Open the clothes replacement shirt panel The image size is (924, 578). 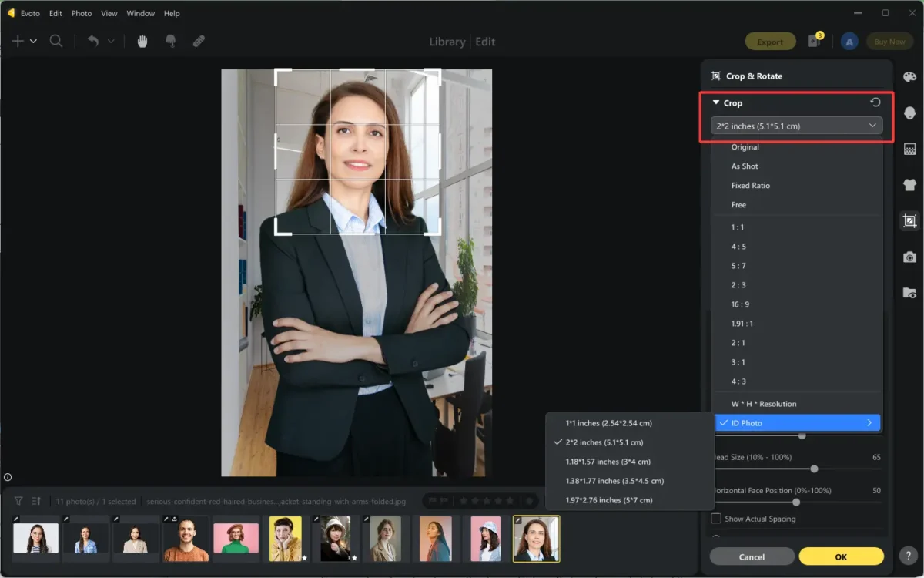tap(910, 185)
